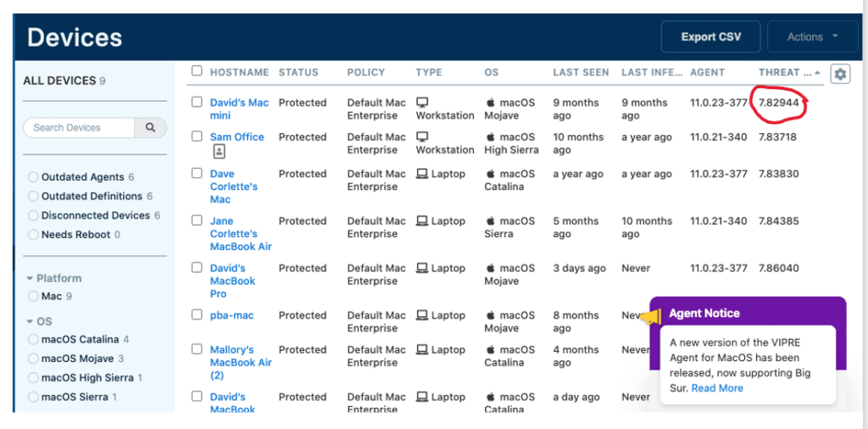The image size is (868, 429).
Task: Sort by the THREAT column header
Action: click(789, 72)
